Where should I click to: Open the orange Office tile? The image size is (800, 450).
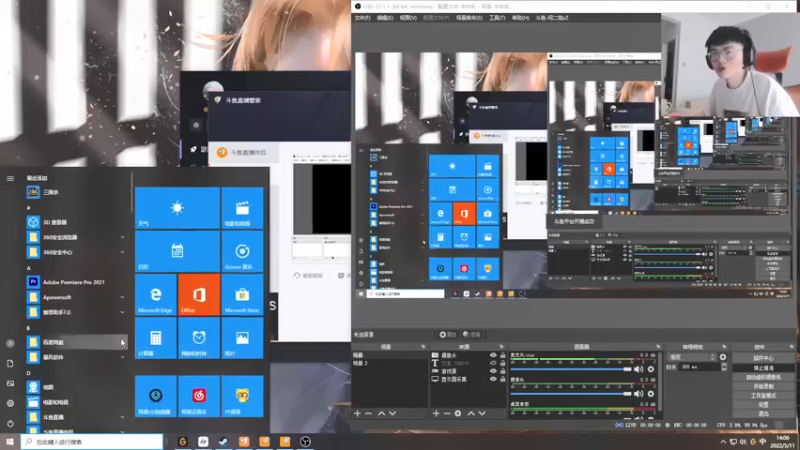[x=199, y=294]
